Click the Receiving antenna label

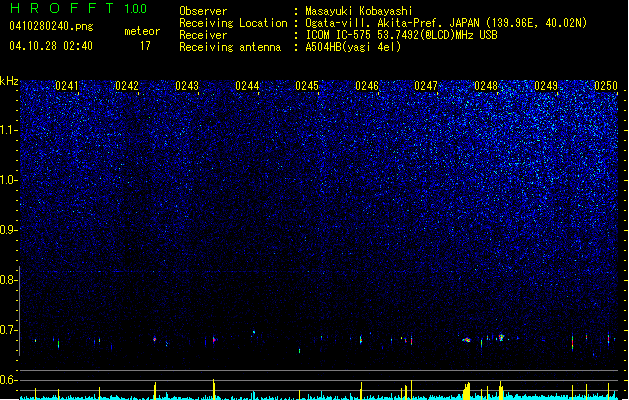point(230,47)
